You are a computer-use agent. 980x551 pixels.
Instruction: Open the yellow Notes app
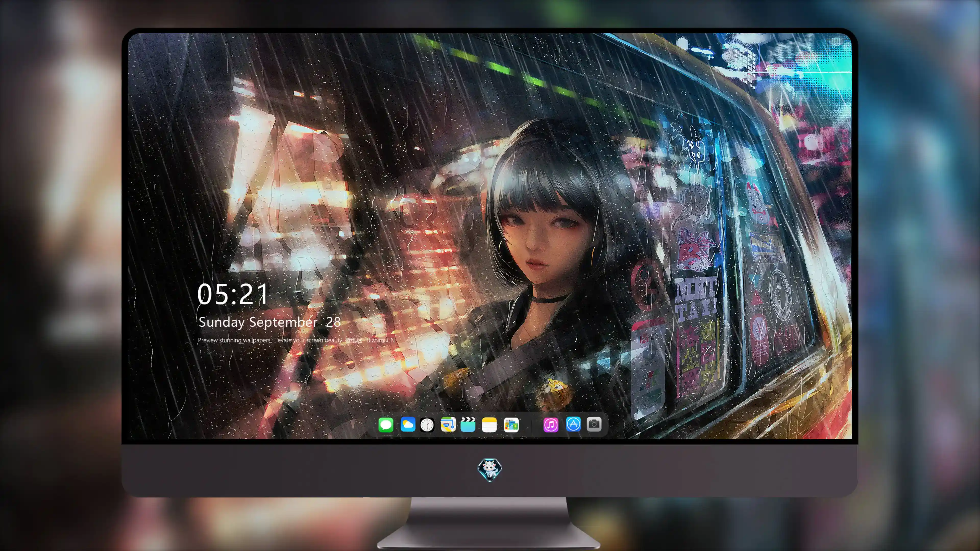point(489,425)
